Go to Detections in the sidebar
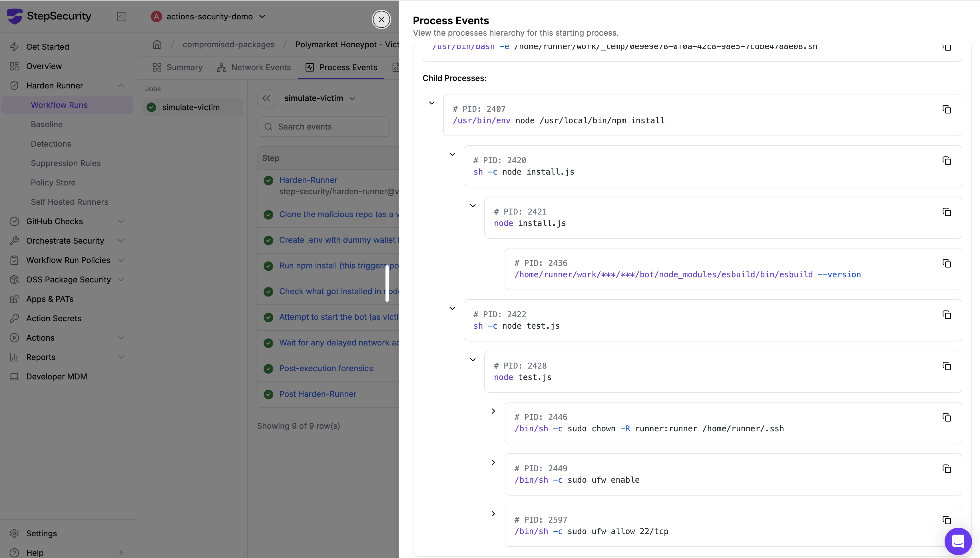 click(51, 144)
